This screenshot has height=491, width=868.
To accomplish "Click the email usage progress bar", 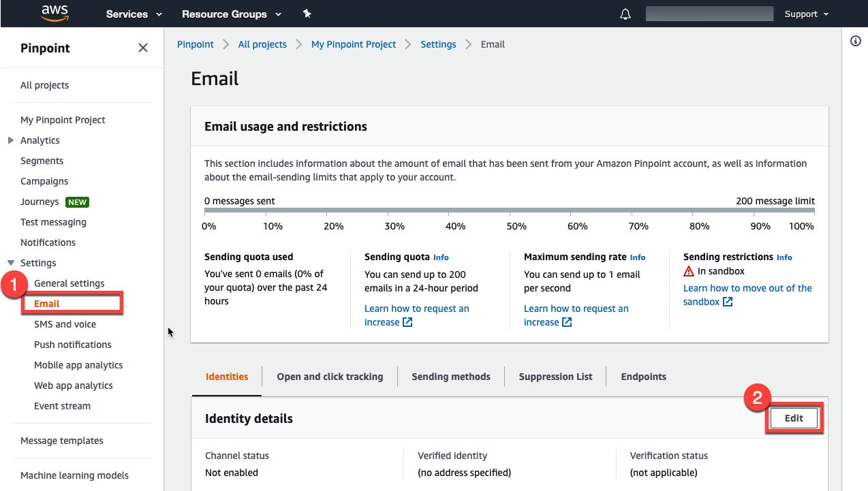I will click(510, 211).
